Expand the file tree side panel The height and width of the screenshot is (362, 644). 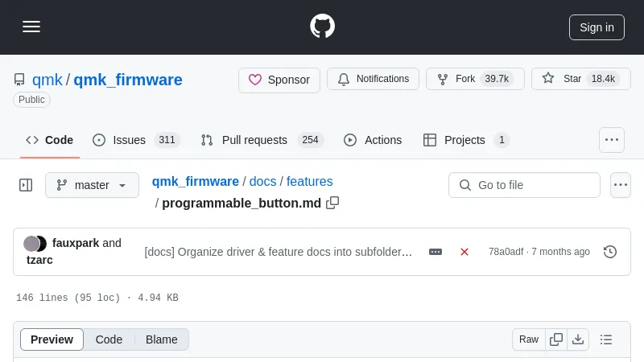(26, 185)
